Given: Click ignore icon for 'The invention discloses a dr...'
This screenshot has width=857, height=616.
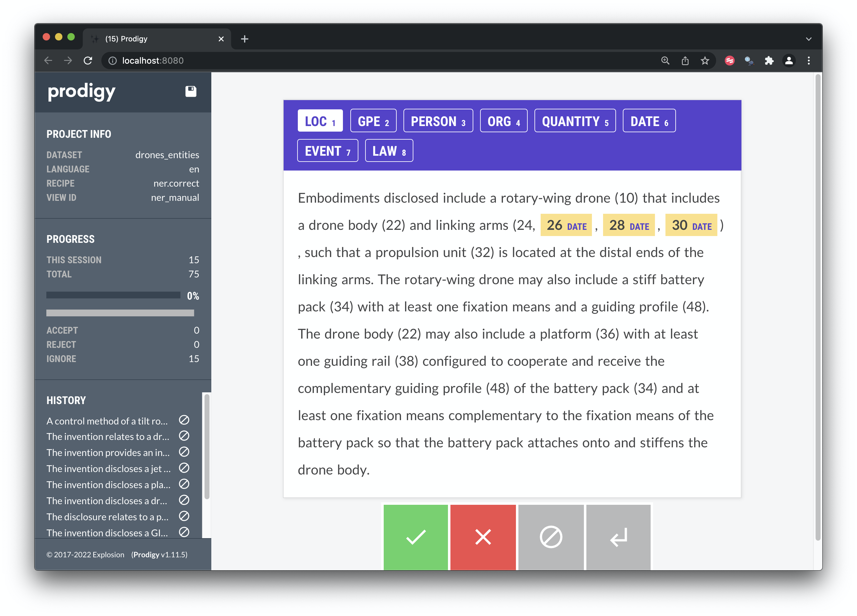Looking at the screenshot, I should click(x=184, y=500).
